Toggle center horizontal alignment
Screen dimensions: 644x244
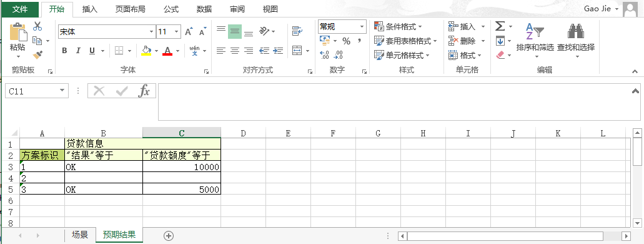[x=235, y=51]
